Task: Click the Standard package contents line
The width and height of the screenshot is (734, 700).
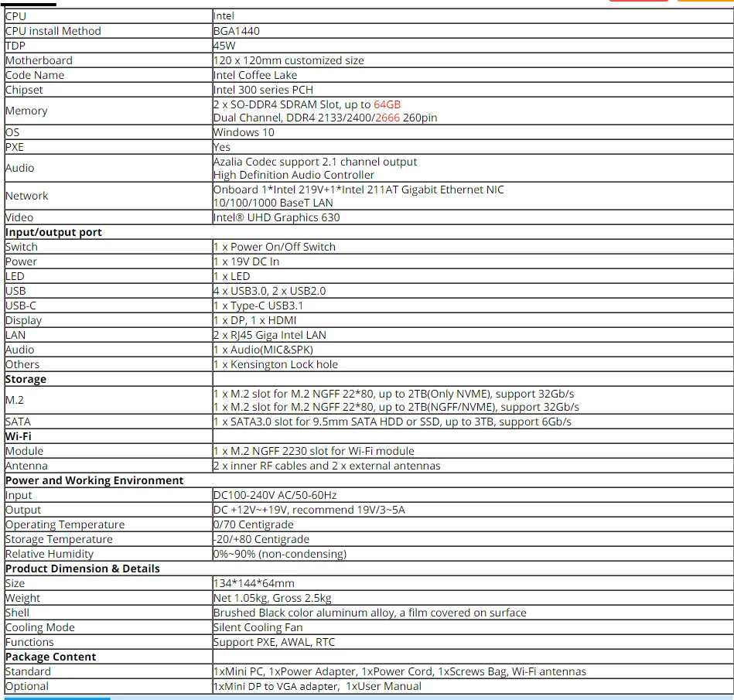Action: 400,671
